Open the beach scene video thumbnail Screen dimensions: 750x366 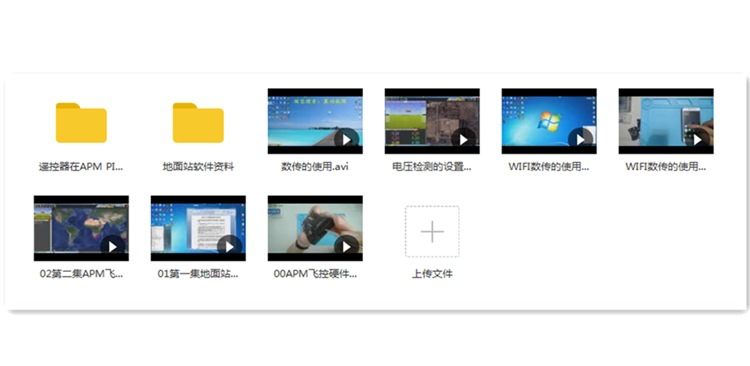pos(315,121)
